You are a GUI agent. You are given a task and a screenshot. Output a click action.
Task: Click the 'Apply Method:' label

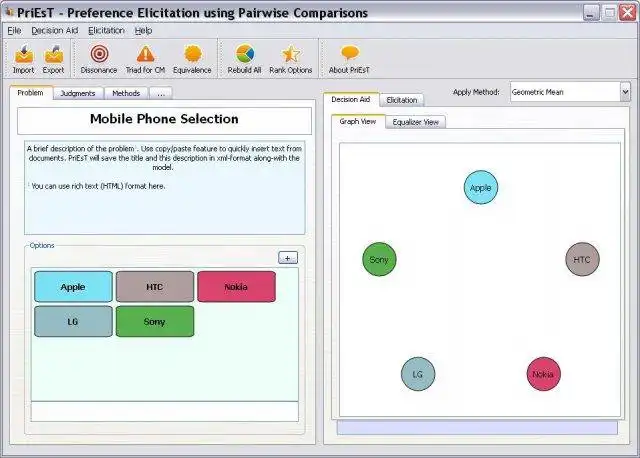(x=476, y=92)
